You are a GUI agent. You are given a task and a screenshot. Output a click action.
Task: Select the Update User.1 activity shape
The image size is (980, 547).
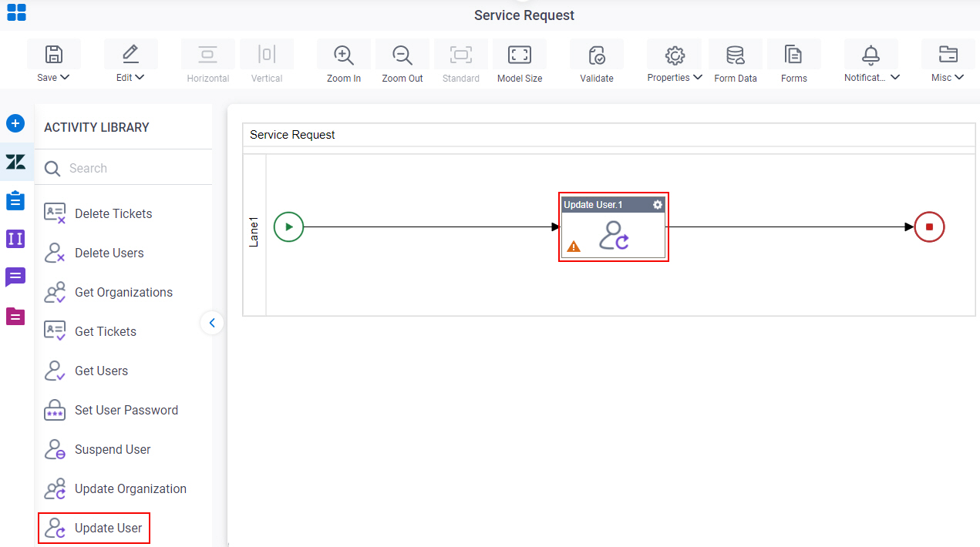point(613,227)
